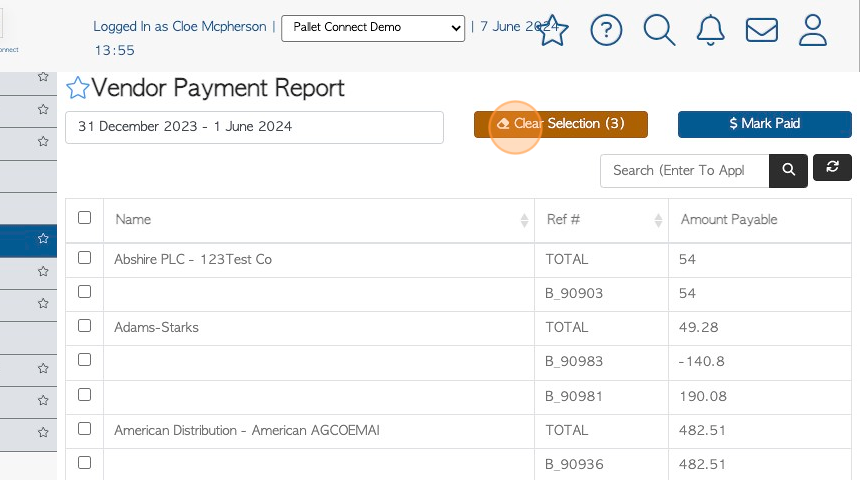Screen dimensions: 860x480
Task: Check the Abshire PLC - 123Test Co row
Action: coord(84,258)
